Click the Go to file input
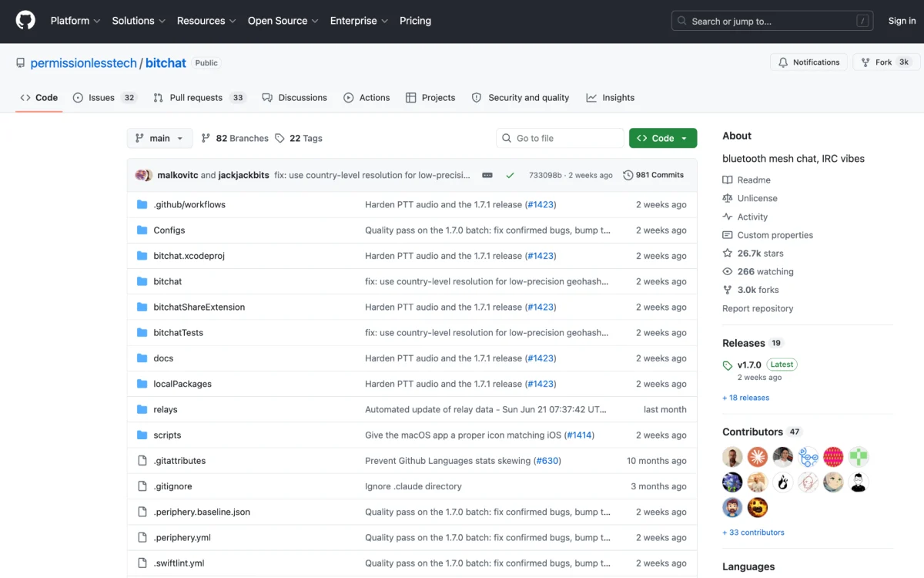Viewport: 924px width, 578px height. pyautogui.click(x=560, y=138)
